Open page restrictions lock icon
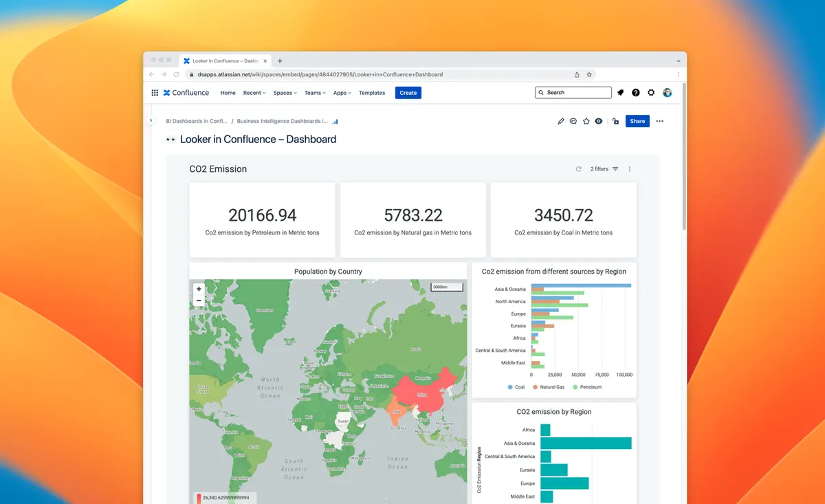The height and width of the screenshot is (504, 825). (x=615, y=121)
